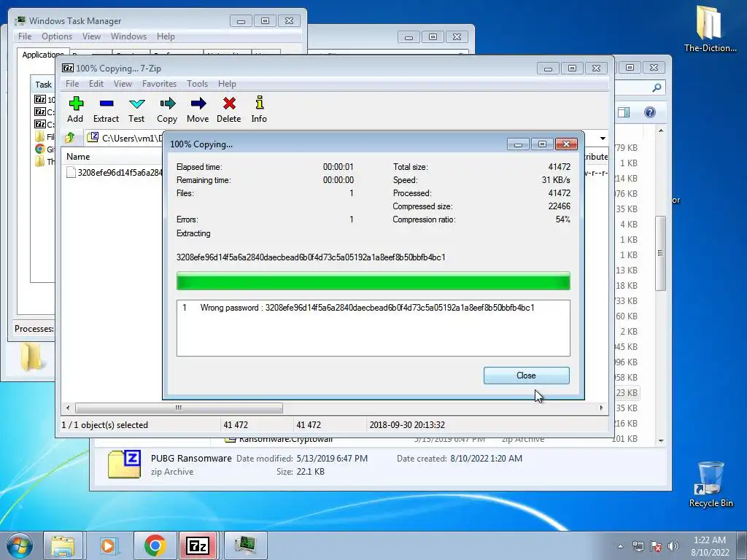This screenshot has width=747, height=560.
Task: Click 7-Zip horizontal scrollbar thumb
Action: (179, 408)
